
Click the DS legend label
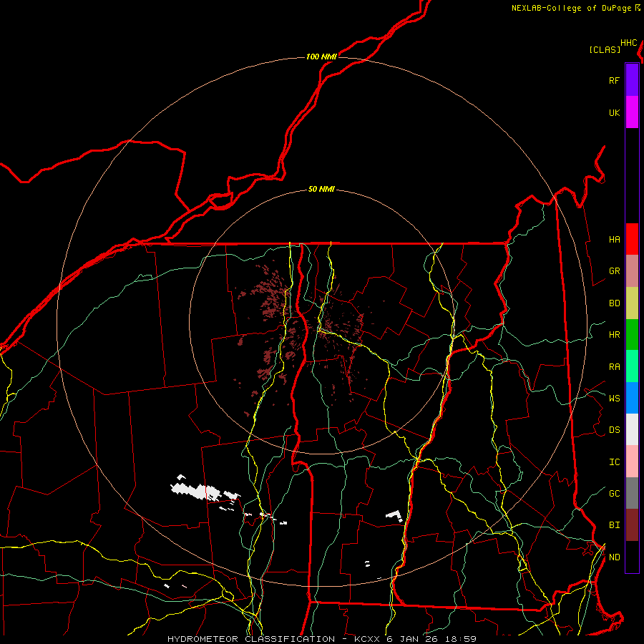point(615,429)
